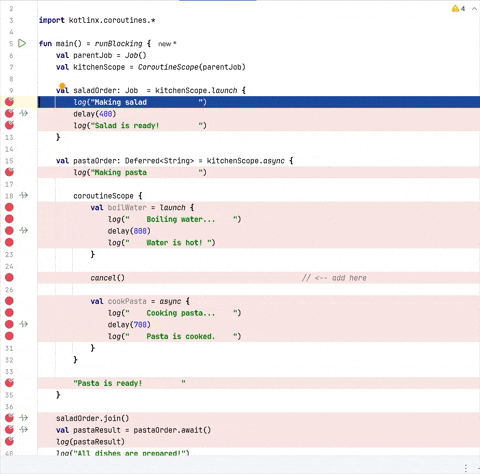Image resolution: width=480 pixels, height=474 pixels.
Task: Click the greyed-out "cookPasta" variable name
Action: [127, 301]
